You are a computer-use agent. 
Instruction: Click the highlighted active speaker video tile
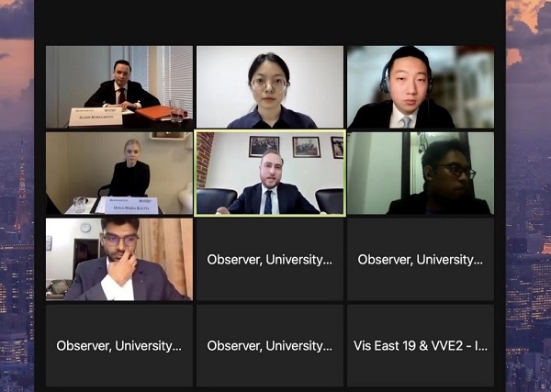tap(270, 174)
